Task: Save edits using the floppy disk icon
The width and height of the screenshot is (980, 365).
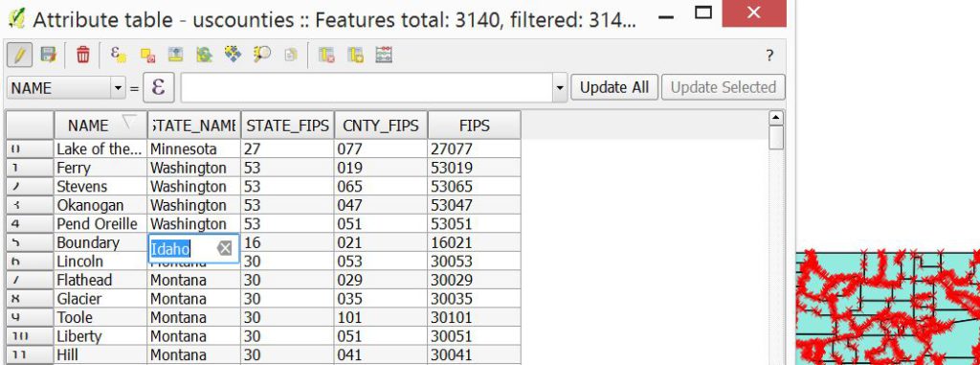Action: tap(48, 56)
